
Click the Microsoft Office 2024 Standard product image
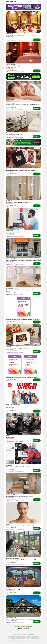pyautogui.click(x=23, y=307)
